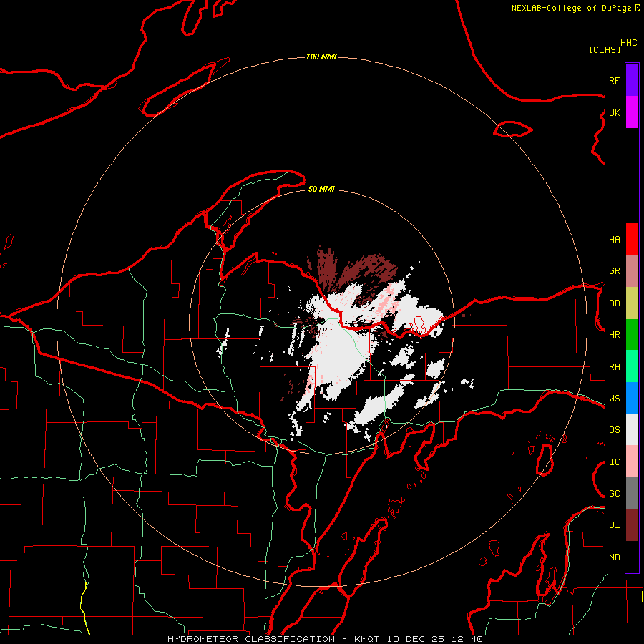Viewport: 644px width, 644px height.
Task: Click the HR green legend swatch
Action: tap(632, 335)
